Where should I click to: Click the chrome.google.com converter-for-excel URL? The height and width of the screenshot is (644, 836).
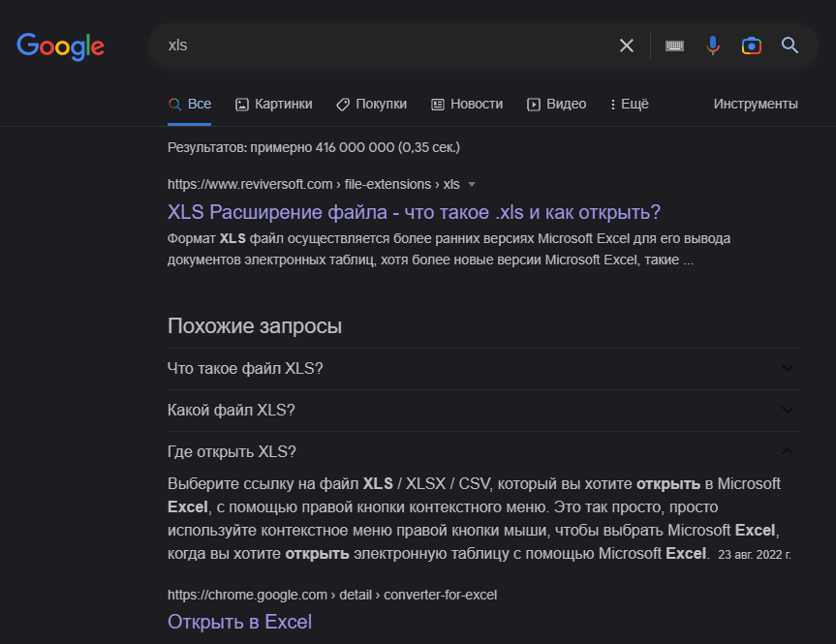[332, 595]
